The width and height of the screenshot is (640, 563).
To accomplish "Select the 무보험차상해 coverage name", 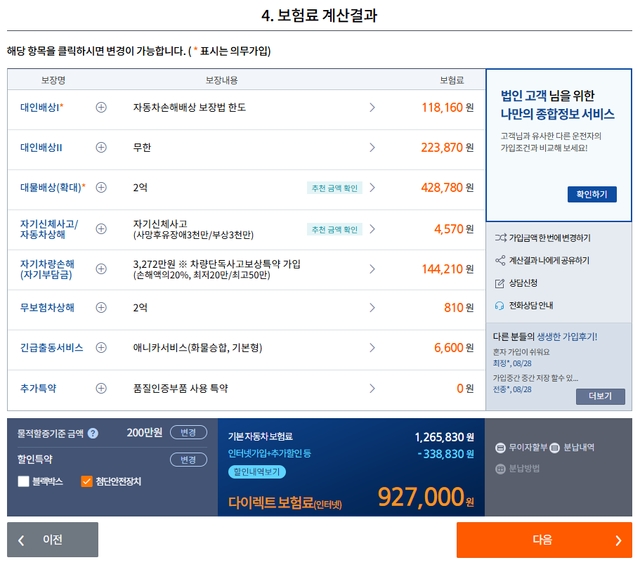I will click(x=47, y=307).
